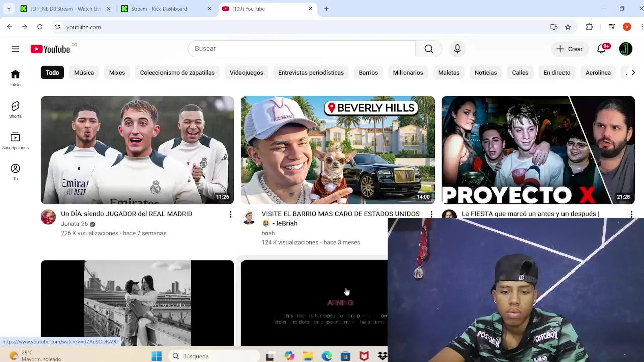
Task: Select the Noticias filter chip
Action: (486, 73)
